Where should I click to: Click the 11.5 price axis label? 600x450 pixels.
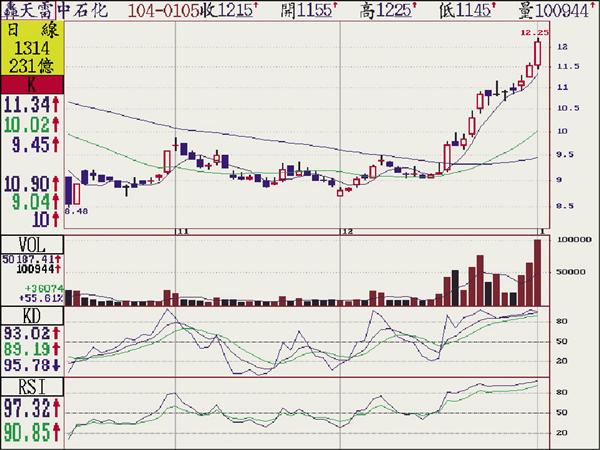[x=568, y=67]
